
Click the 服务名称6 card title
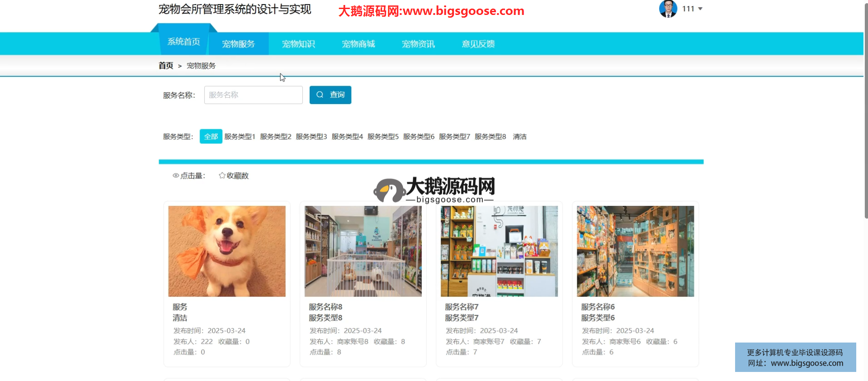pos(598,307)
